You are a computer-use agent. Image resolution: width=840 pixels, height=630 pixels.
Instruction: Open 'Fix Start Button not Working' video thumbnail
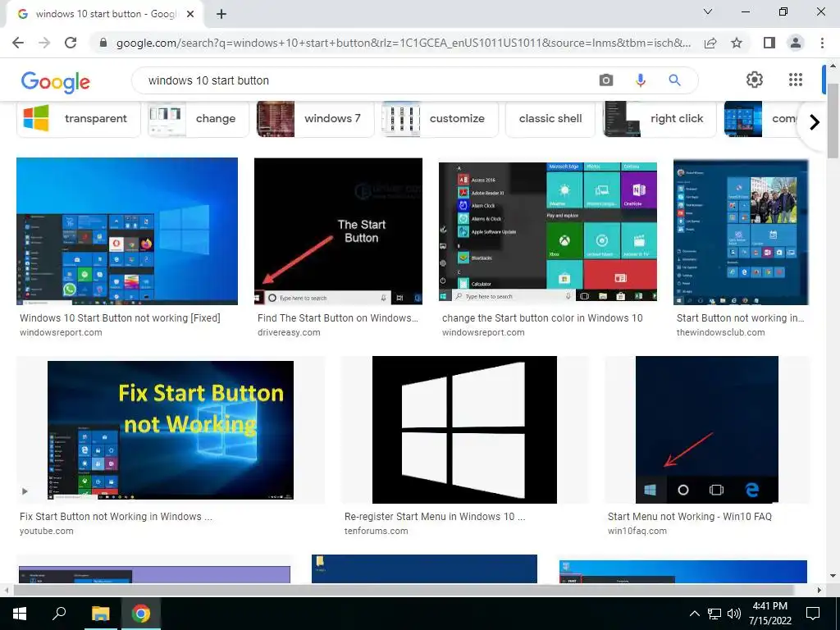171,430
